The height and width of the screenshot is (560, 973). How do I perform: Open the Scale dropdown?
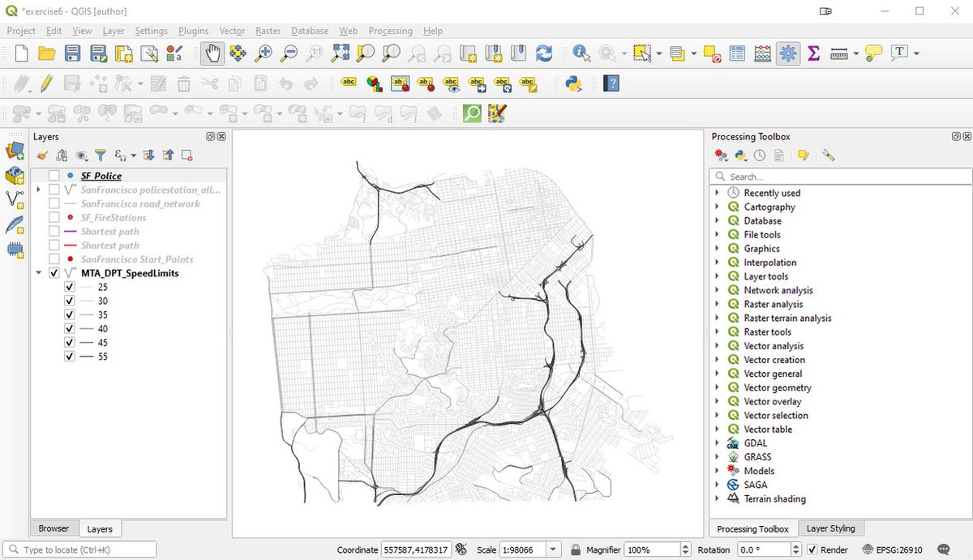pos(554,549)
